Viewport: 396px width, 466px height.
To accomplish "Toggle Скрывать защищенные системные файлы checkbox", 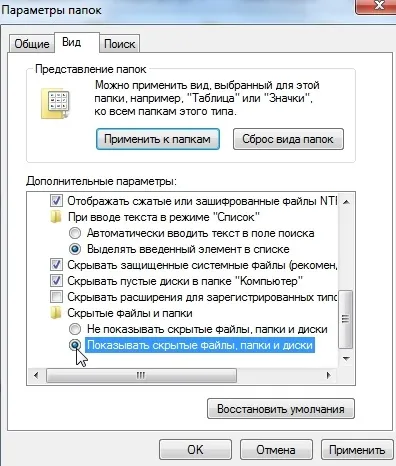I will (x=56, y=265).
